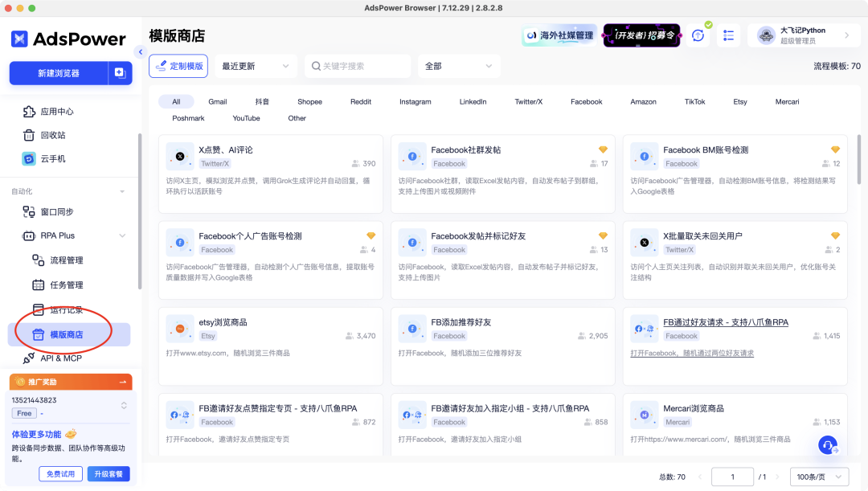The height and width of the screenshot is (491, 868).
Task: Click the 开发者招募令 banner
Action: 641,35
